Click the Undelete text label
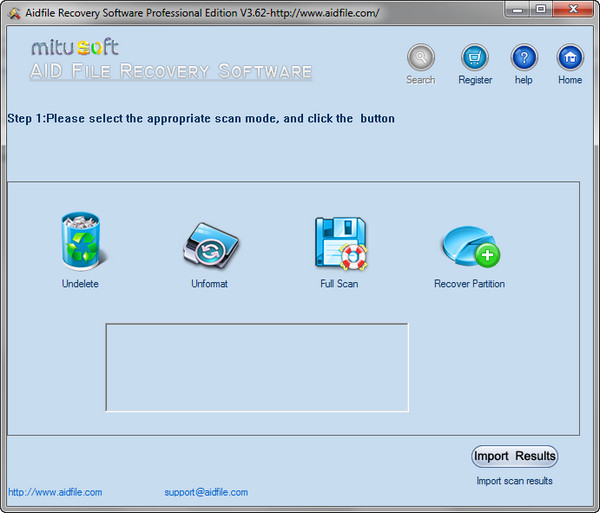This screenshot has height=513, width=600. coord(80,283)
